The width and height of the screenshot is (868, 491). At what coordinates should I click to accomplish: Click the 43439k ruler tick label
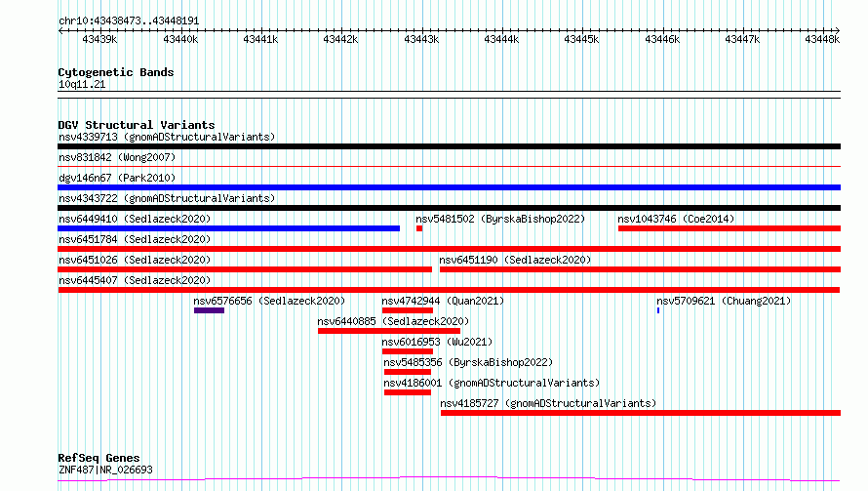[x=99, y=40]
